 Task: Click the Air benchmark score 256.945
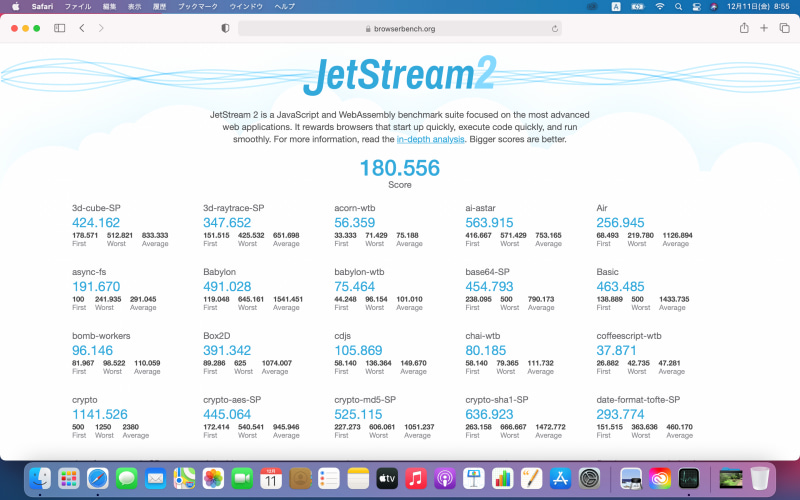(x=620, y=222)
